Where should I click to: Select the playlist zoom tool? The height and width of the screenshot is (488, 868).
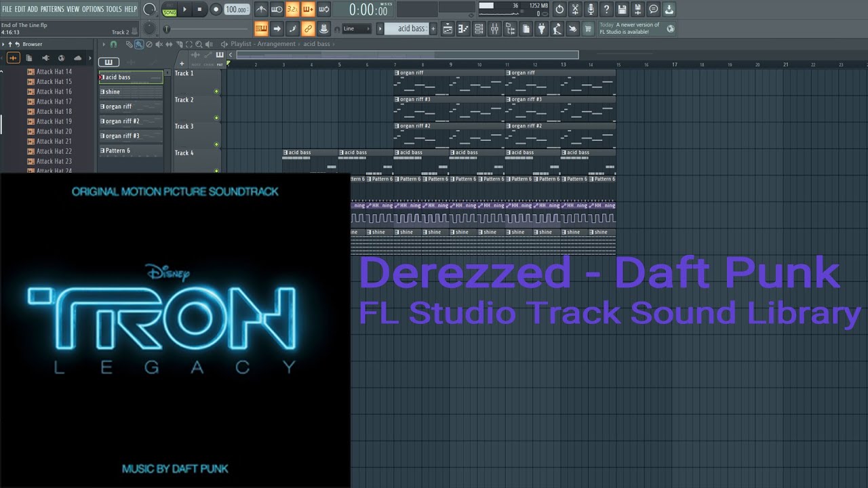point(199,44)
